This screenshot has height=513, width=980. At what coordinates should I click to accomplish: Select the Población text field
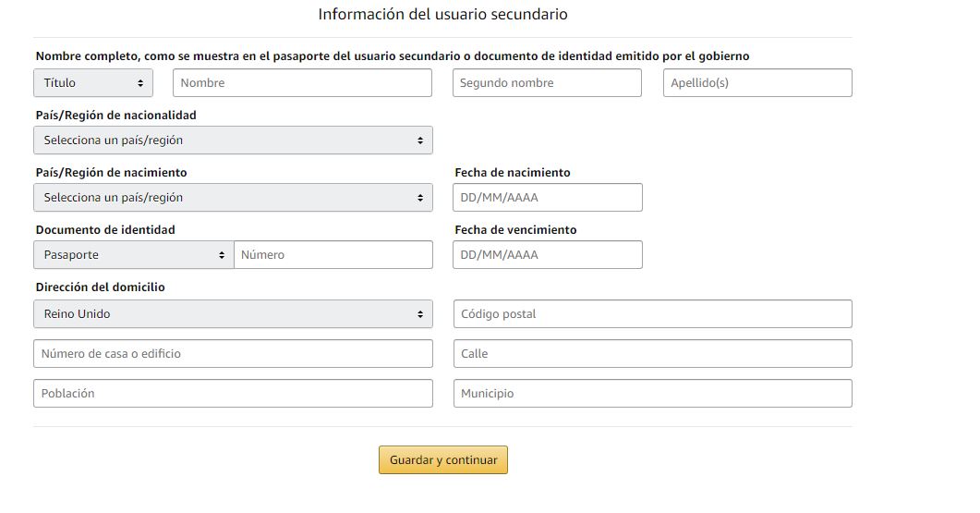[x=233, y=394]
